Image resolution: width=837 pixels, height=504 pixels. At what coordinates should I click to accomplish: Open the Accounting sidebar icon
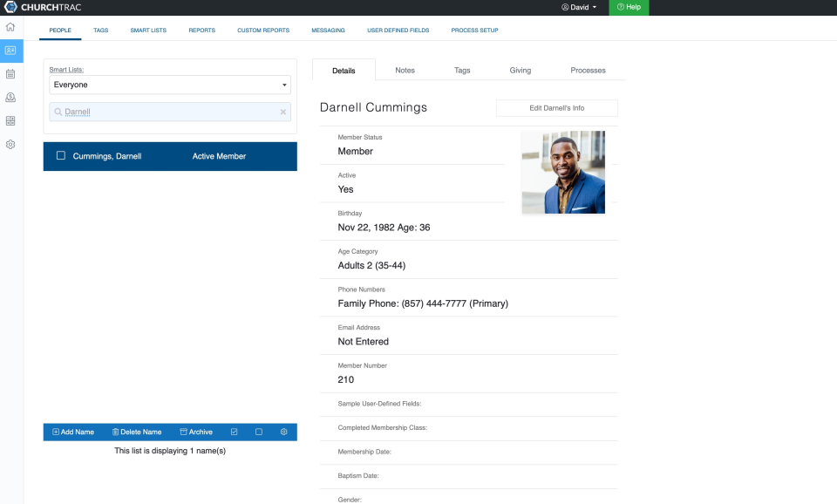click(10, 120)
